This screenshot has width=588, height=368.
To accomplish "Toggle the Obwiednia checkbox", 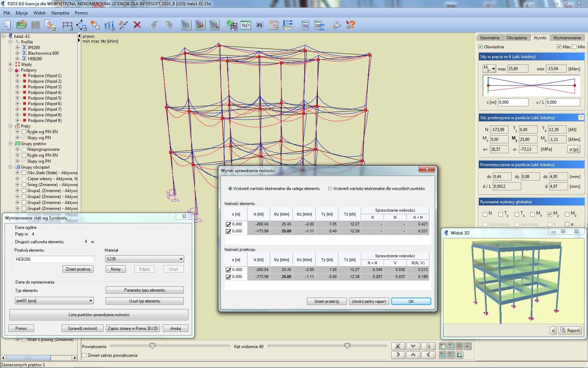I will point(481,47).
